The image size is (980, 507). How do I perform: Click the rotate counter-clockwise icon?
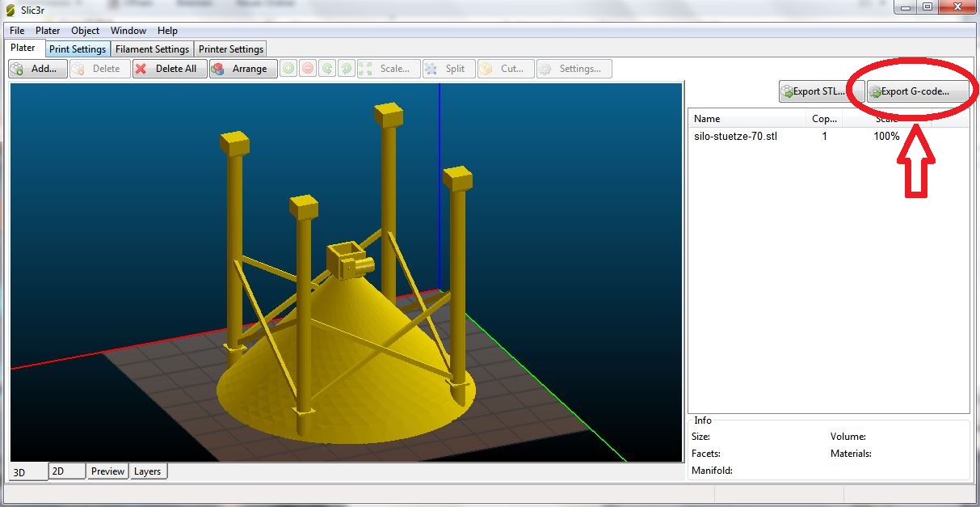[x=327, y=69]
